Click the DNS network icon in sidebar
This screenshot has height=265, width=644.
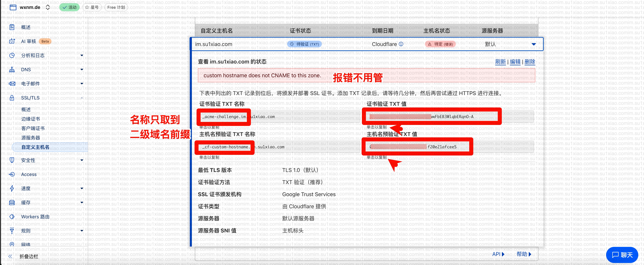(x=12, y=70)
